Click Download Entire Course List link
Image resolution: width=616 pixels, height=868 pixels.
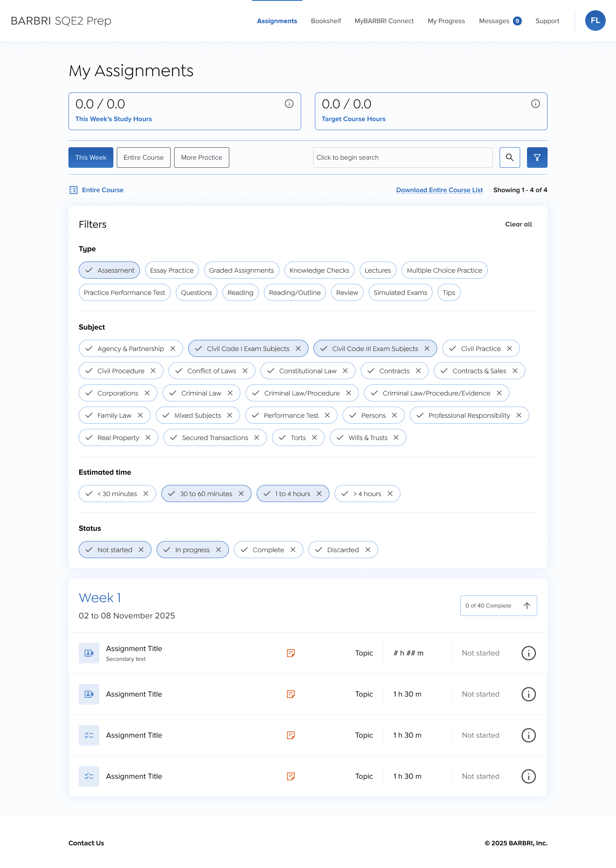click(439, 190)
